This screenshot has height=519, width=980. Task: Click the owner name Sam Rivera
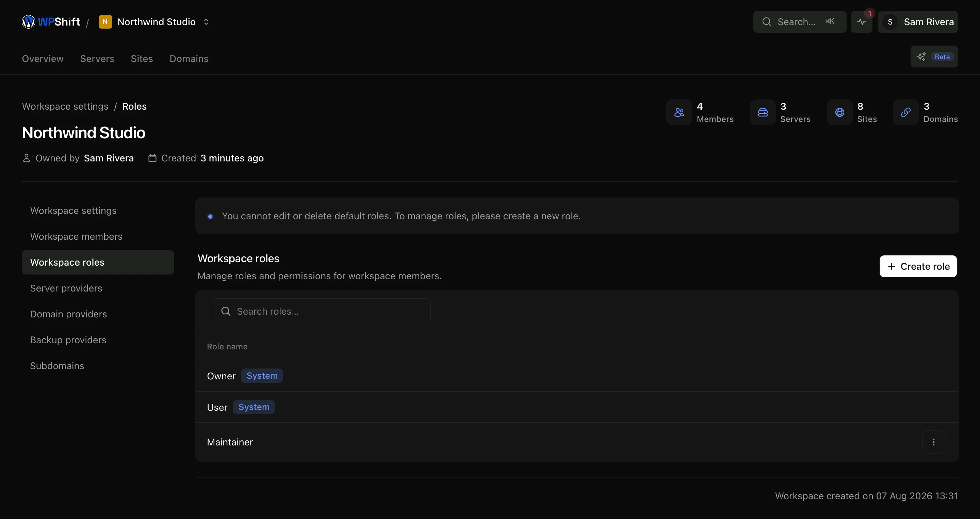(109, 158)
